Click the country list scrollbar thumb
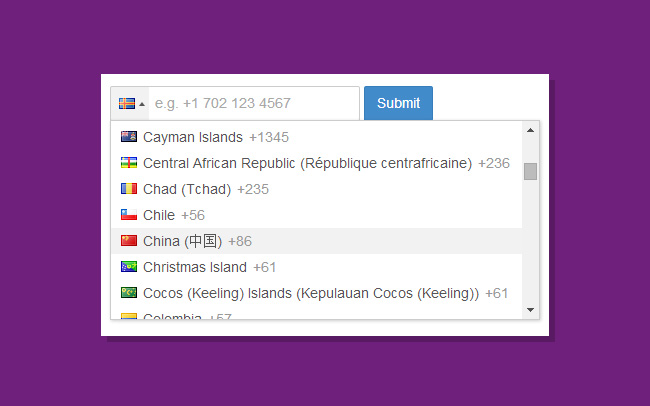 click(530, 171)
